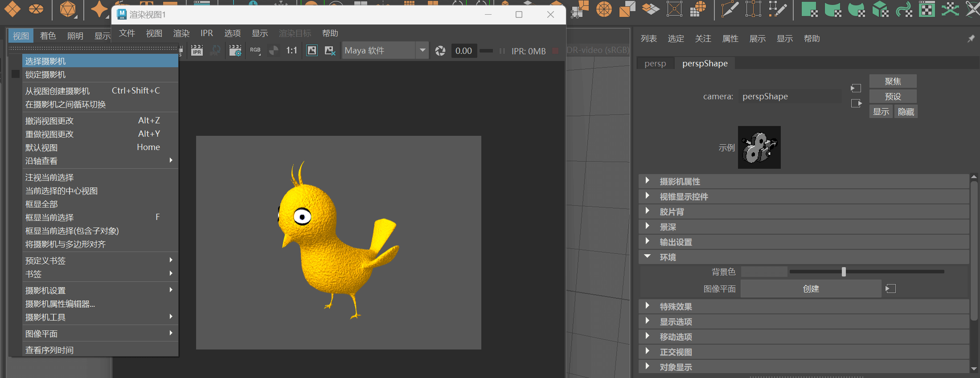Click the platonic solid polygon icon on shelf
Viewport: 980px width, 378px height.
tap(68, 9)
